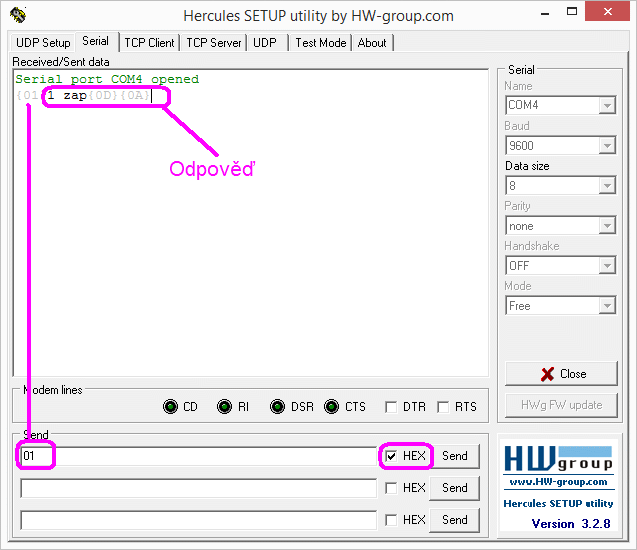
Task: Switch to the TCP Client tab
Action: point(149,43)
